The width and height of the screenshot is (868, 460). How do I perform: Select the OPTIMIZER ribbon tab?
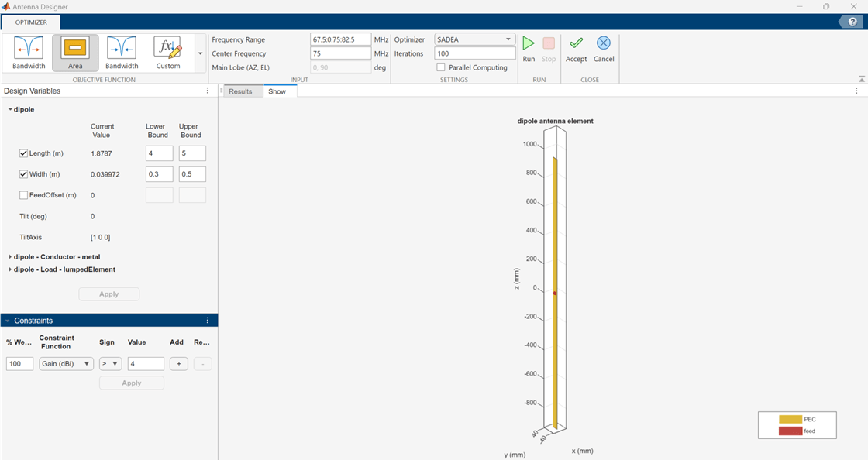pyautogui.click(x=31, y=22)
